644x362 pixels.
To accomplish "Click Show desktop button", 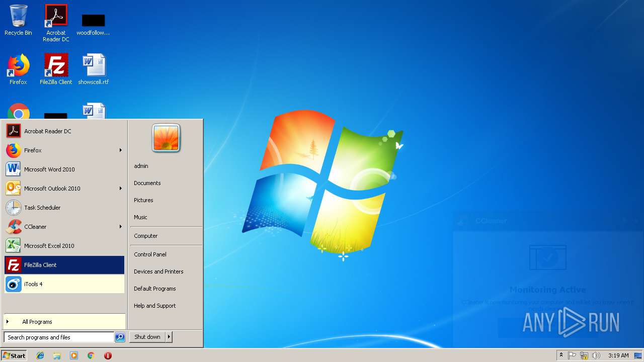I will (x=638, y=355).
